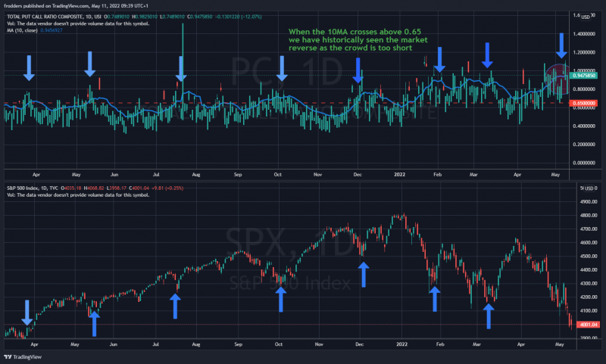The height and width of the screenshot is (364, 606).
Task: Click 'Nov' on the S&P 500 pane time axis
Action: [319, 344]
